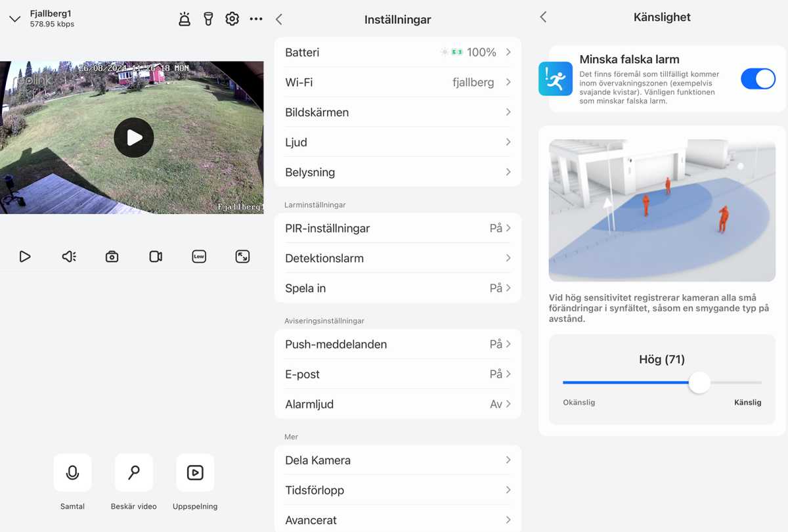This screenshot has height=532, width=788.
Task: Tap the Samtal microphone button
Action: [x=72, y=473]
